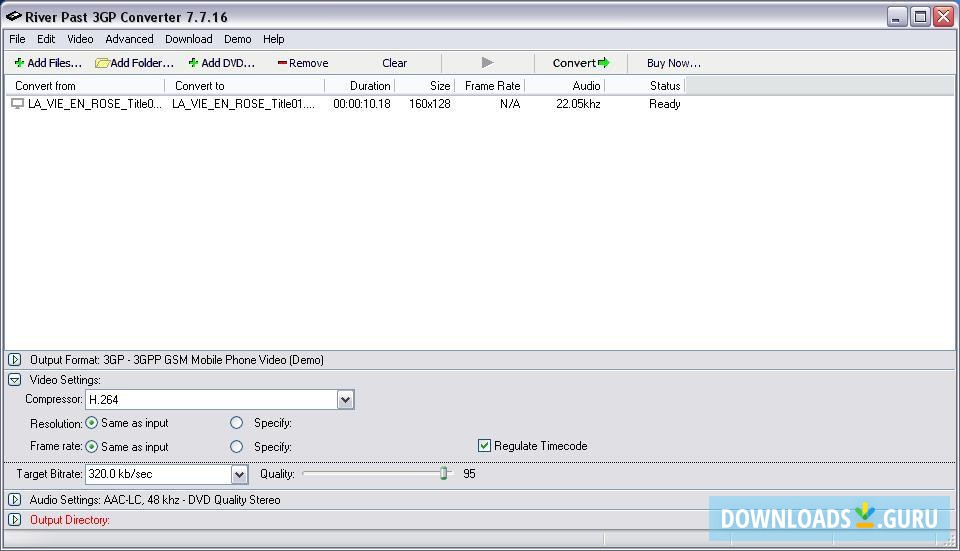Open the Compressor H.264 dropdown
Viewport: 960px width, 551px height.
point(345,400)
